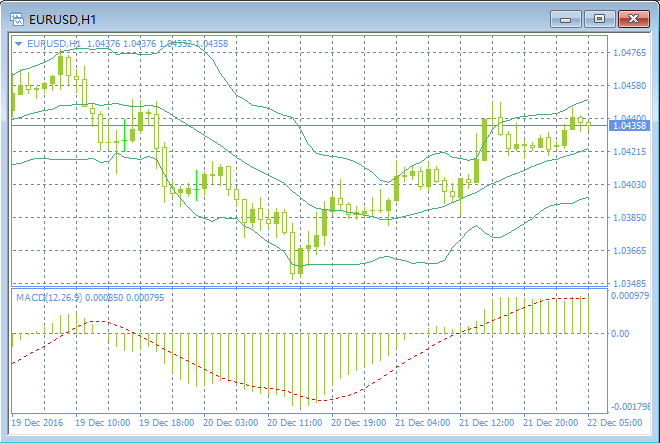Viewport: 660px width, 443px height.
Task: Click the 21 Dec 12:00 time label
Action: tap(487, 422)
